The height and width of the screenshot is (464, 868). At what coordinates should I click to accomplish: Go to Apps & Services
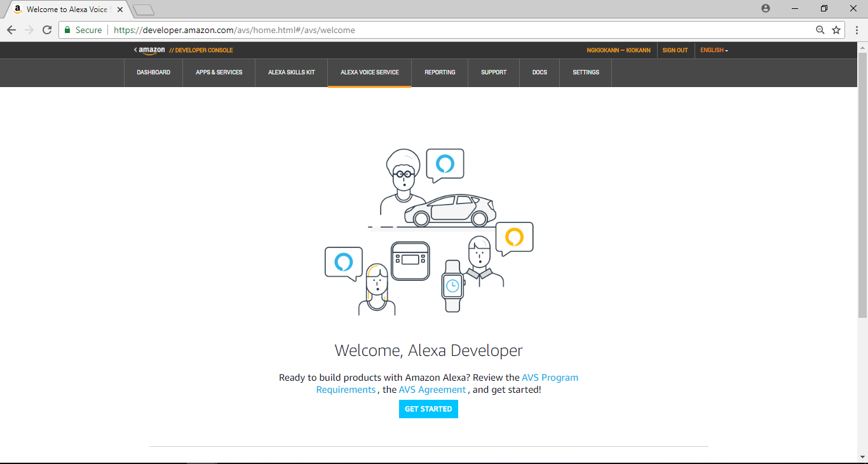(x=219, y=72)
